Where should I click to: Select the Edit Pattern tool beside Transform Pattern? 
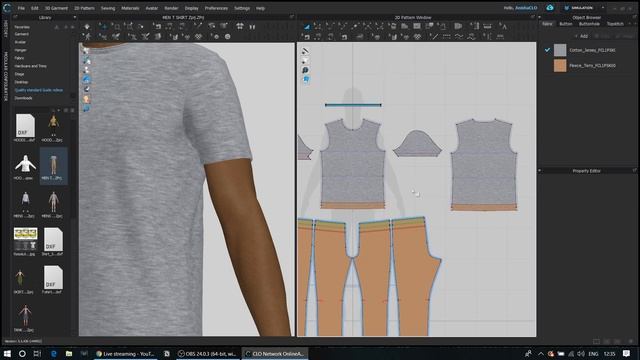pos(317,27)
